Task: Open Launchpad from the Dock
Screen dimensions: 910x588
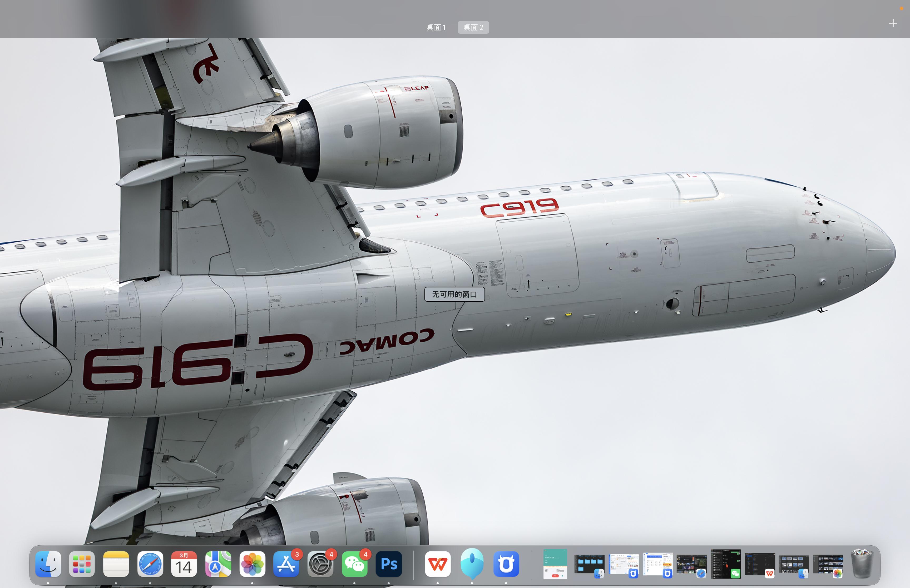Action: click(82, 564)
